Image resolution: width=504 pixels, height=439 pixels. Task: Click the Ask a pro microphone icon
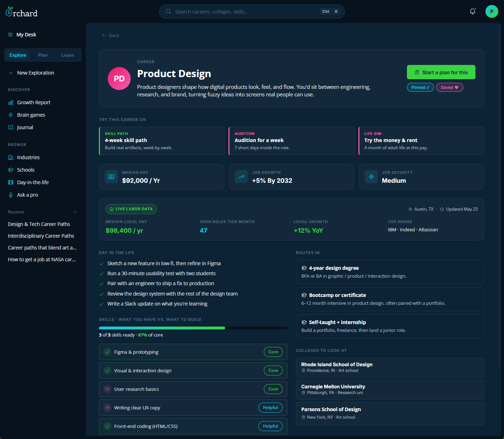pyautogui.click(x=11, y=195)
